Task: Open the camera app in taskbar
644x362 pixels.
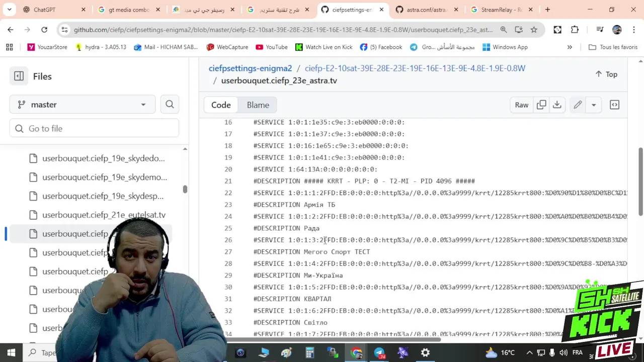Action: (x=240, y=352)
